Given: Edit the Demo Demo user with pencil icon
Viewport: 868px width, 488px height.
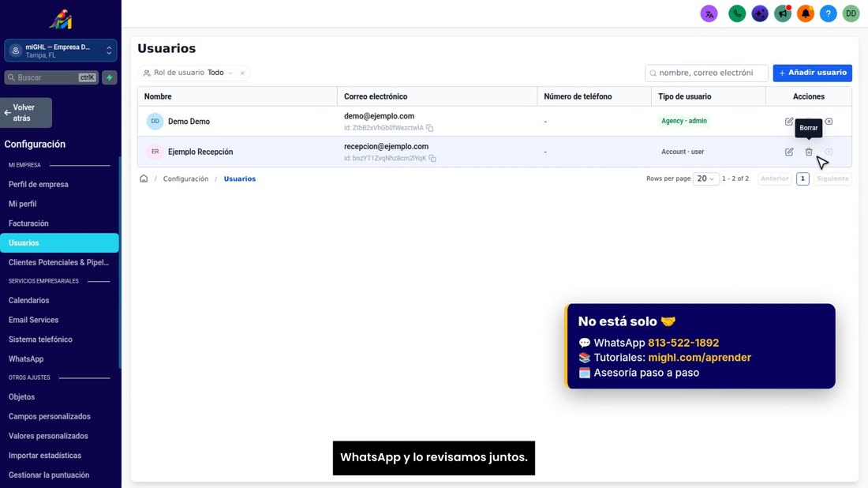Looking at the screenshot, I should (x=789, y=122).
